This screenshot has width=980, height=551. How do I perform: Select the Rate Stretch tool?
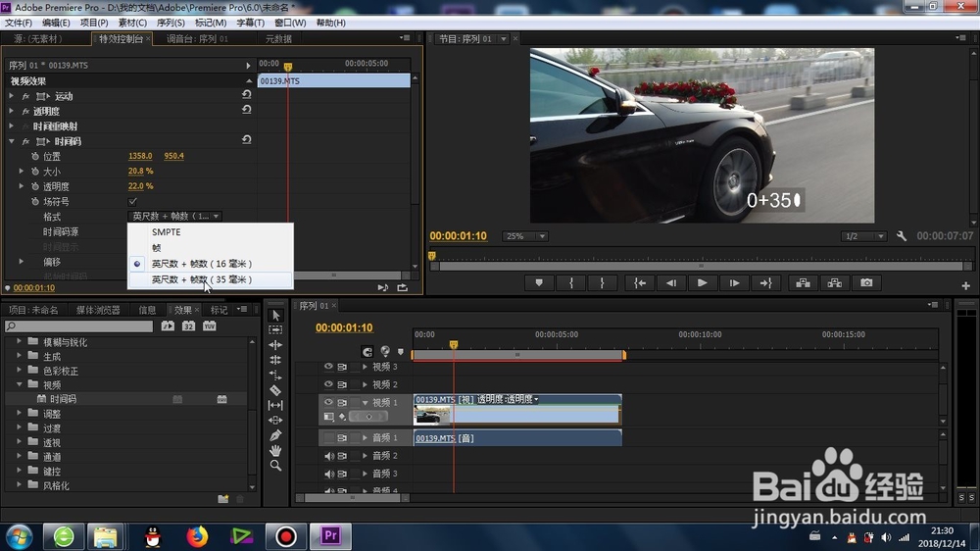pyautogui.click(x=275, y=376)
